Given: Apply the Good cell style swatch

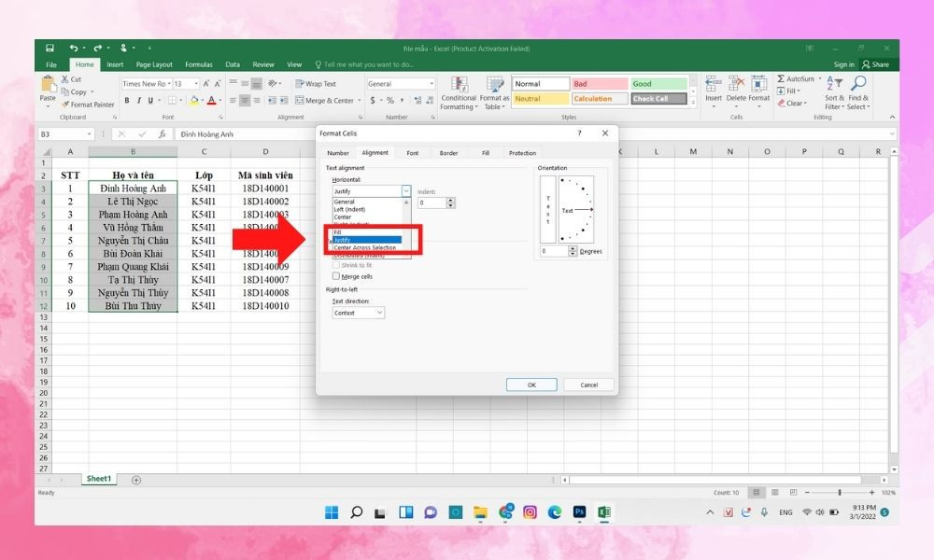Looking at the screenshot, I should [658, 84].
